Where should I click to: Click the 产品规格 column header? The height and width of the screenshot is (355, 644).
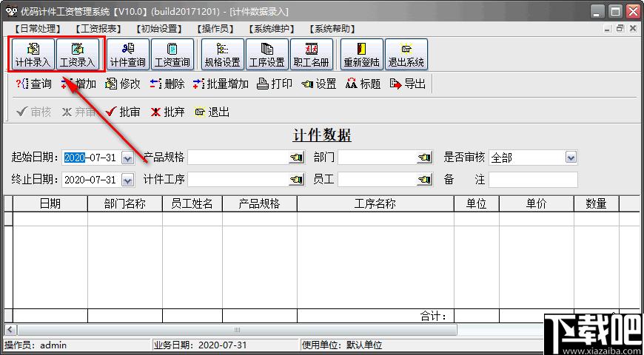click(260, 203)
